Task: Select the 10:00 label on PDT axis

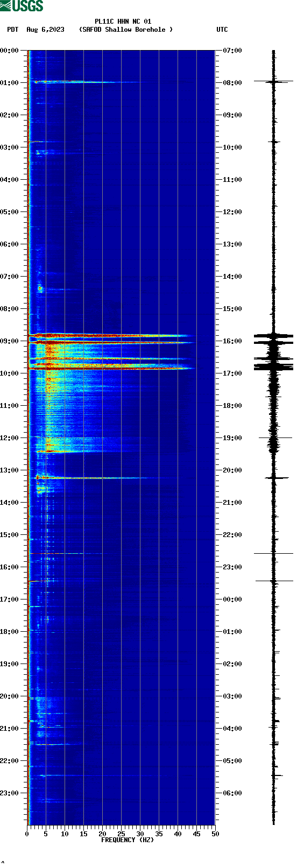Action: pos(9,373)
